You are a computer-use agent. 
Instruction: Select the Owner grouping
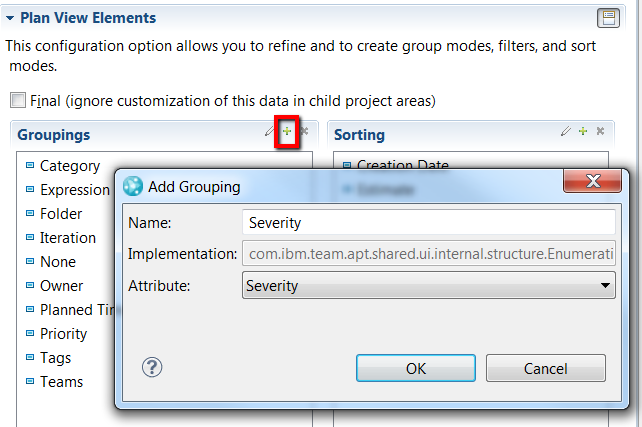(54, 286)
